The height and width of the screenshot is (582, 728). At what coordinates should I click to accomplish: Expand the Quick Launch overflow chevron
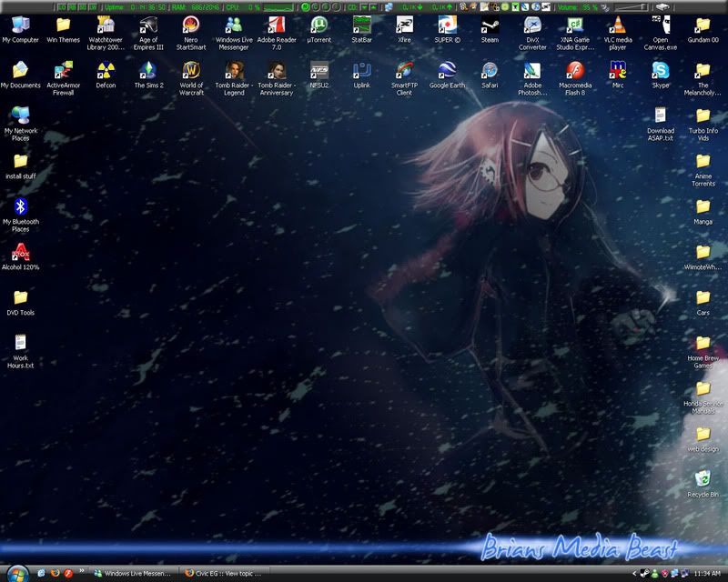[82, 571]
